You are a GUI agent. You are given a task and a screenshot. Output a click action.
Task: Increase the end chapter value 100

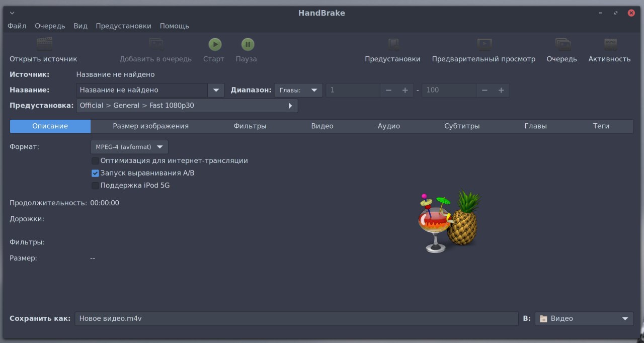(x=501, y=91)
